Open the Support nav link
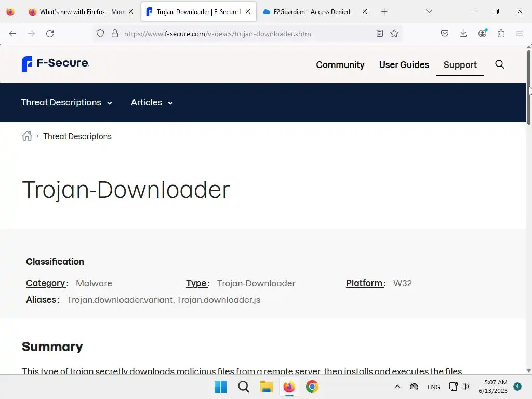Image resolution: width=532 pixels, height=399 pixels. (460, 65)
